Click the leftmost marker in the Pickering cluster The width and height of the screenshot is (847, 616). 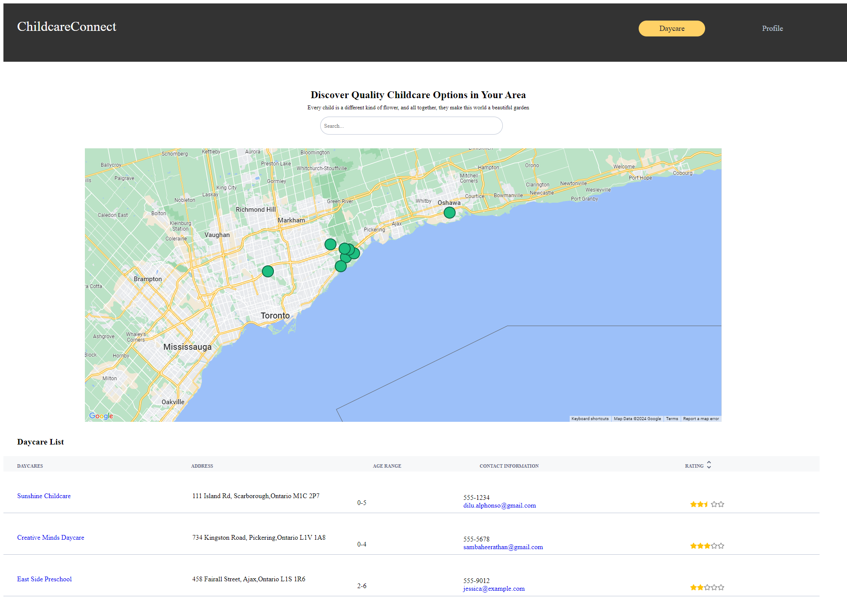click(330, 244)
